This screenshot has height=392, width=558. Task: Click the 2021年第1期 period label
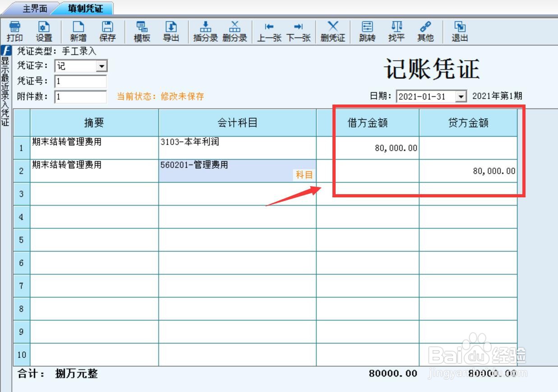click(497, 96)
